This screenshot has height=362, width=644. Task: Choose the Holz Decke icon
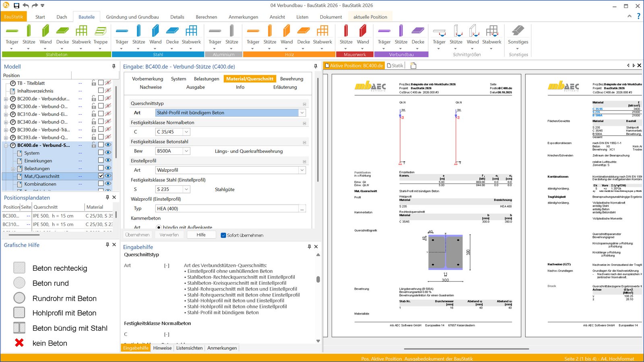pos(303,31)
